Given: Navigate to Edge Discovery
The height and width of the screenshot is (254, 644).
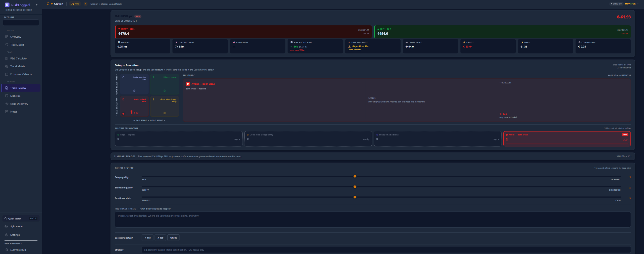Looking at the screenshot, I should [21, 104].
